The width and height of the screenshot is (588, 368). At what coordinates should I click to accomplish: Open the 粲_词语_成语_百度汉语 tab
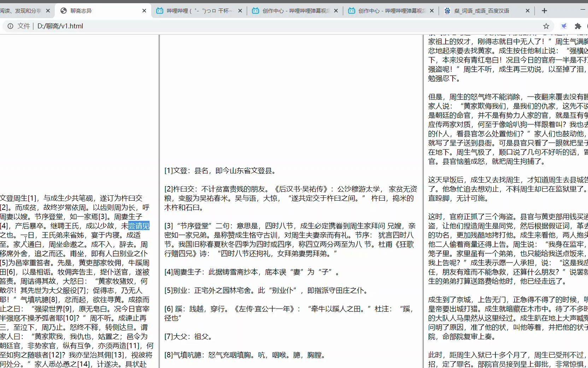pos(487,11)
